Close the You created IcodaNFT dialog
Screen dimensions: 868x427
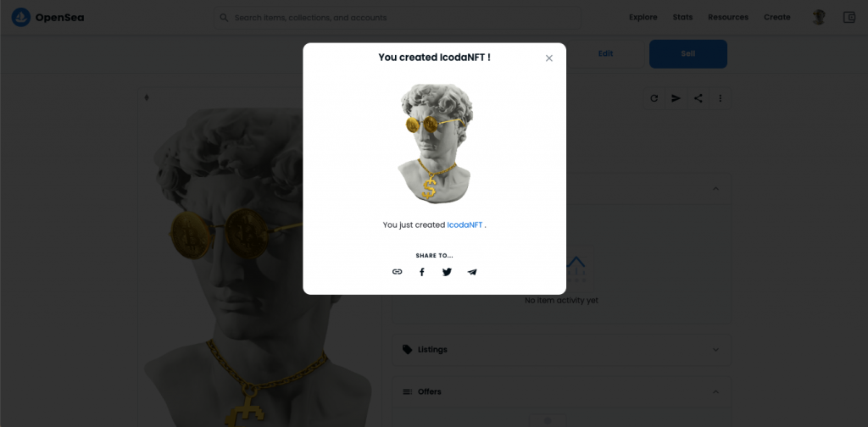coord(549,58)
